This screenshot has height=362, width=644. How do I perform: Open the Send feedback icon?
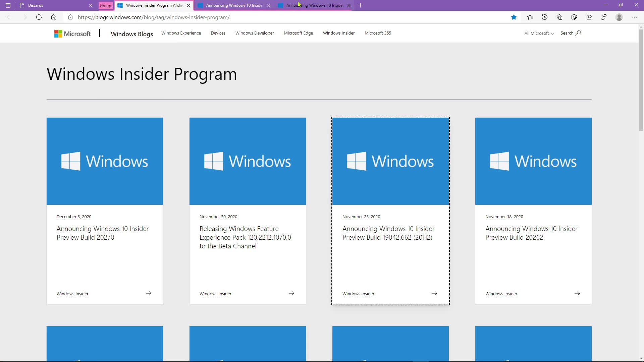603,17
